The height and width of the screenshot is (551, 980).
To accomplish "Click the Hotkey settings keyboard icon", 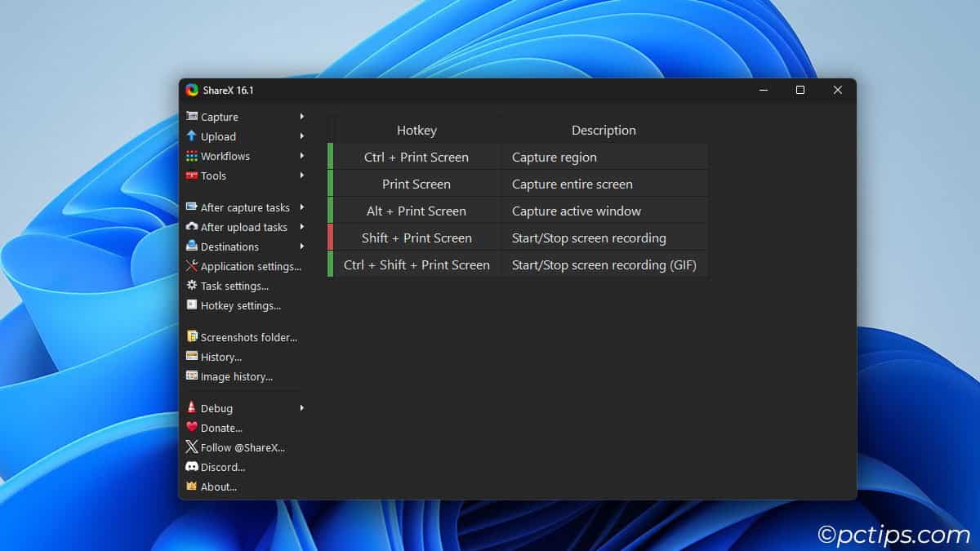I will pos(193,305).
